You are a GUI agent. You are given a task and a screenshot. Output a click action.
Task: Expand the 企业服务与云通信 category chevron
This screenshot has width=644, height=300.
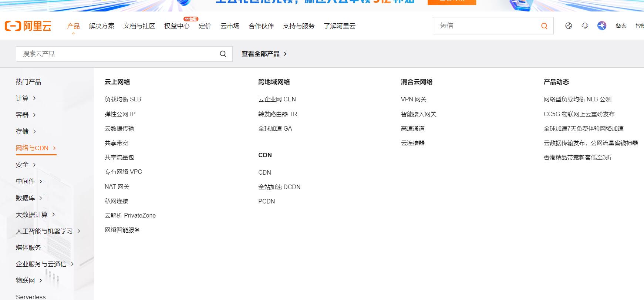click(73, 264)
